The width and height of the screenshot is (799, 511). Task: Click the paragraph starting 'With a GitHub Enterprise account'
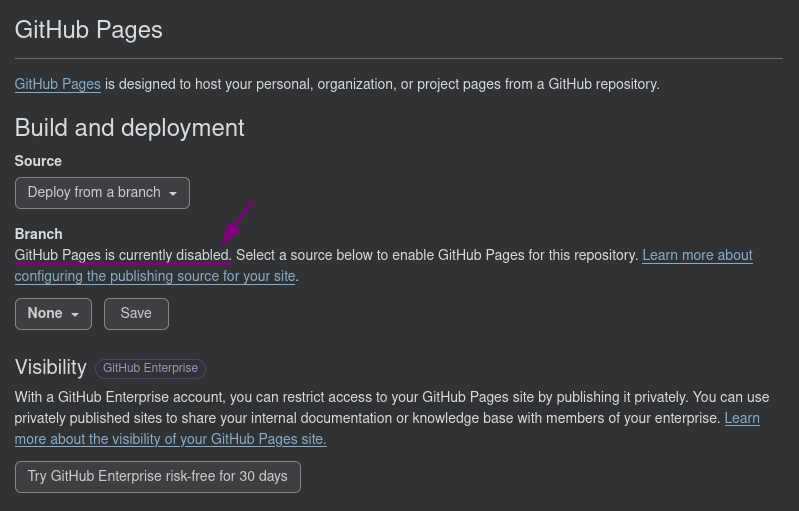click(392, 418)
